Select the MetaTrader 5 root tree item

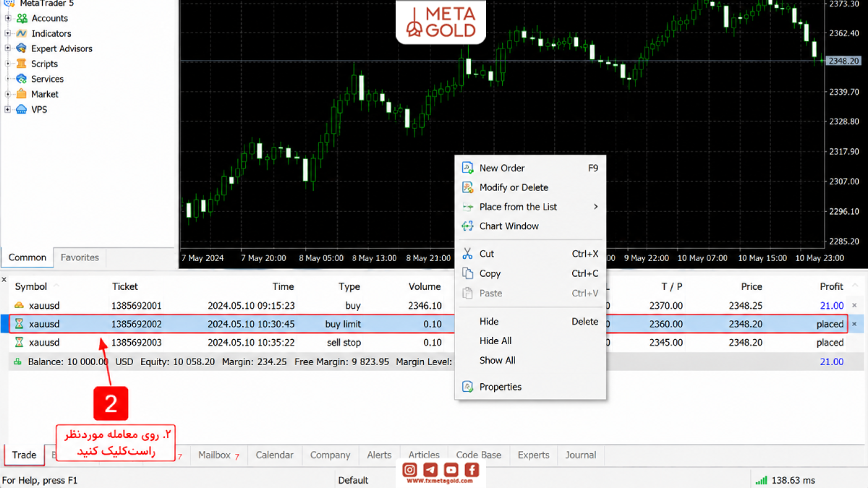pos(46,3)
